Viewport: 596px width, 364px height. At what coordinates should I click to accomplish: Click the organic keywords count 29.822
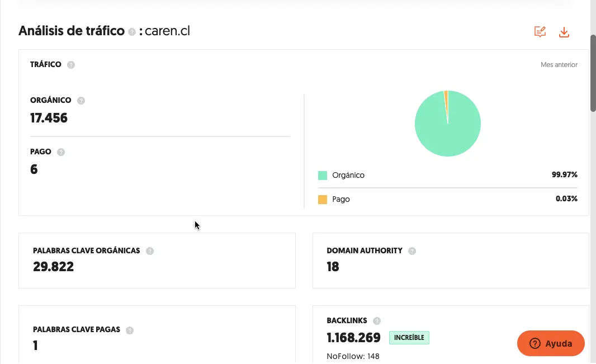pyautogui.click(x=53, y=267)
